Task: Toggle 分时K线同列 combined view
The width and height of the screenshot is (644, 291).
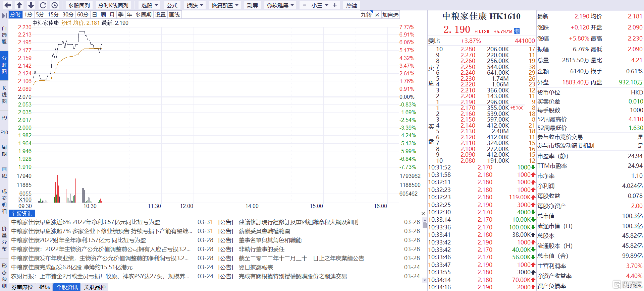Action: coord(113,5)
